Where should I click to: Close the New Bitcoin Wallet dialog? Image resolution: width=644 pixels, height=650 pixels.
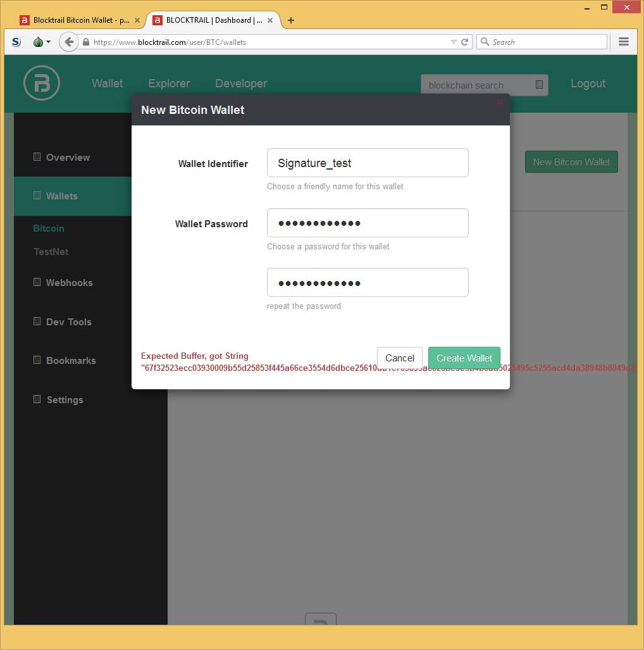(500, 103)
